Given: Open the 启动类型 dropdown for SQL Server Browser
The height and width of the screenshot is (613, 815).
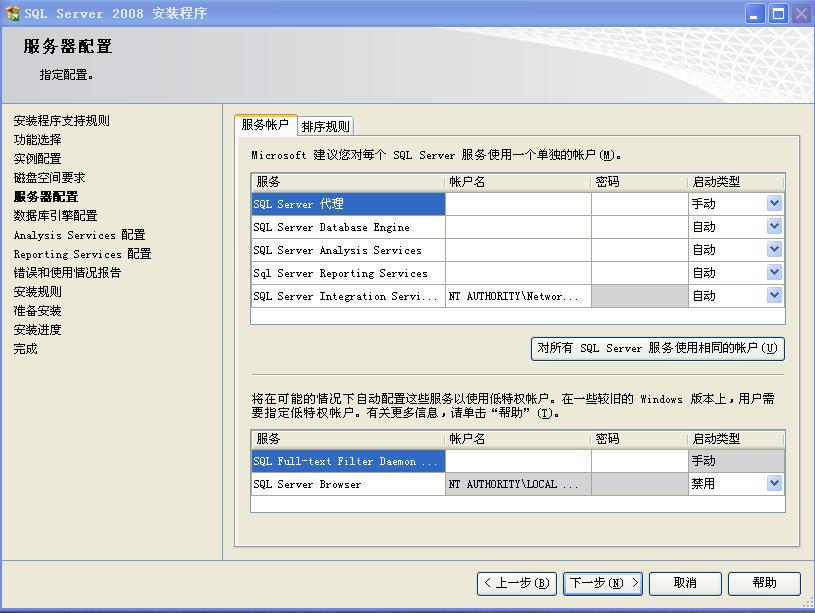Looking at the screenshot, I should pos(774,483).
